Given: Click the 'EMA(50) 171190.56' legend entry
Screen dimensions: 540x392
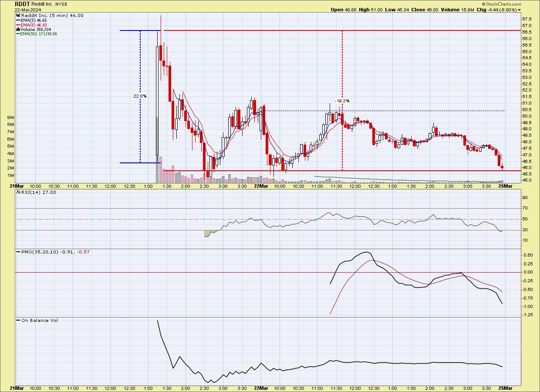Looking at the screenshot, I should 38,34.
